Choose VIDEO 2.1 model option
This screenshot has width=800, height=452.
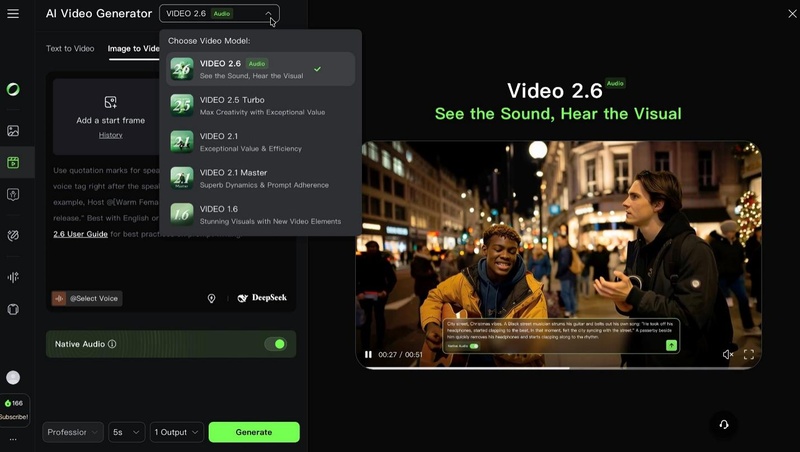(x=260, y=142)
